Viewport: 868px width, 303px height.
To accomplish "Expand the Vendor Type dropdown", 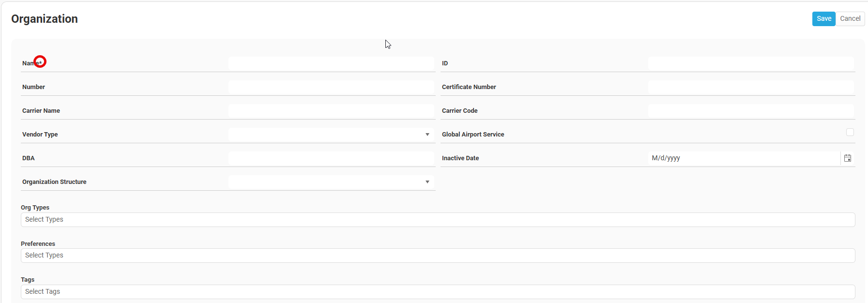I will [x=427, y=135].
